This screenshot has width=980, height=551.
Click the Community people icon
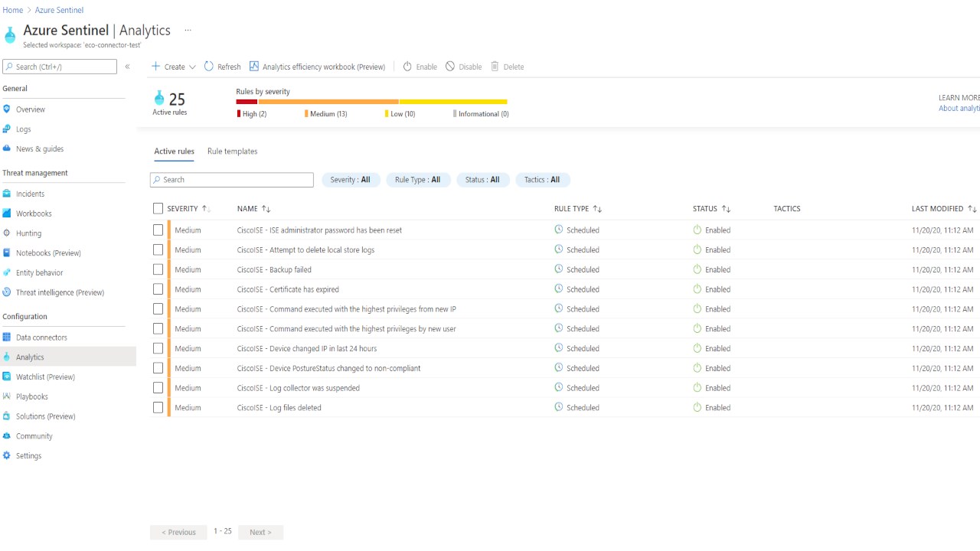(7, 436)
